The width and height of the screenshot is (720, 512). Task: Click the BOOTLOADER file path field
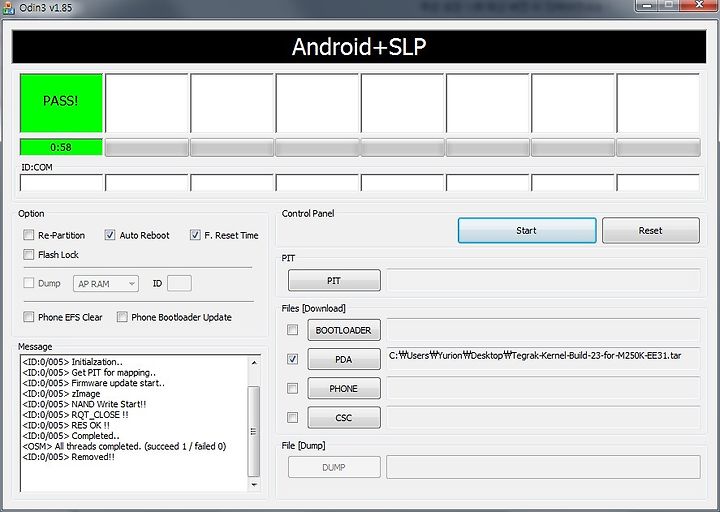click(x=543, y=330)
